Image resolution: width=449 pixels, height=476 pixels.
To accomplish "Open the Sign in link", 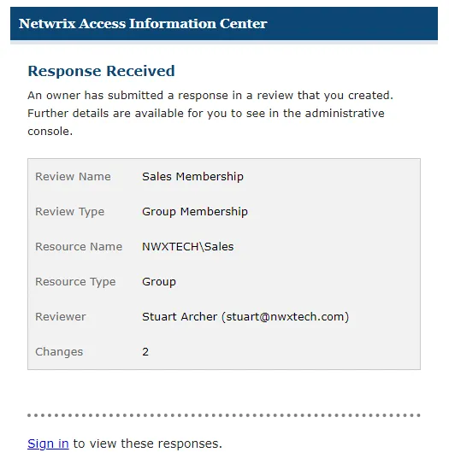I will coord(48,444).
